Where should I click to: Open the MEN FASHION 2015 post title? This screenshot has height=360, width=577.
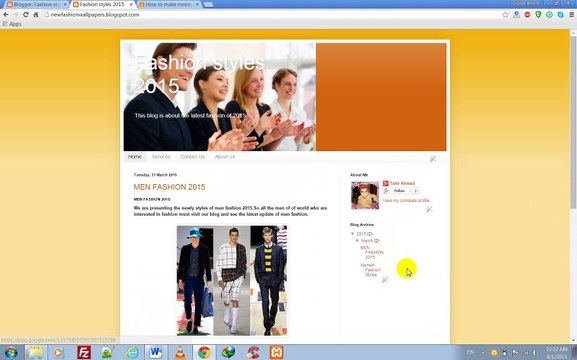[169, 187]
